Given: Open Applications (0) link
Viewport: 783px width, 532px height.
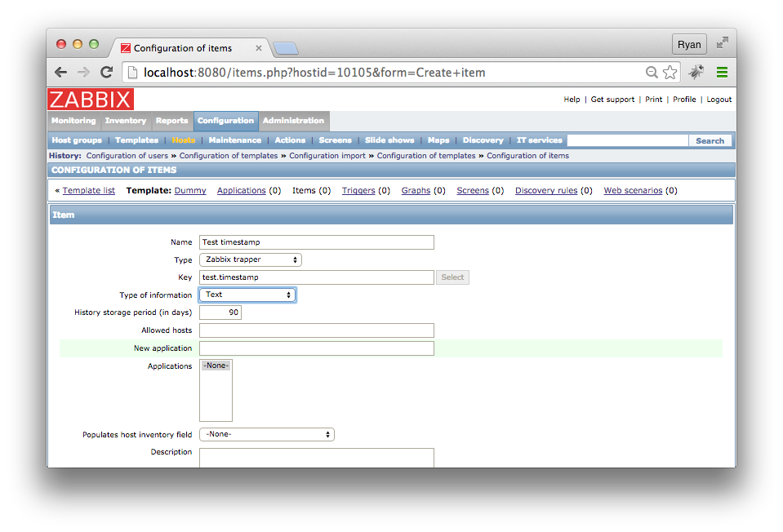Looking at the screenshot, I should (x=242, y=191).
